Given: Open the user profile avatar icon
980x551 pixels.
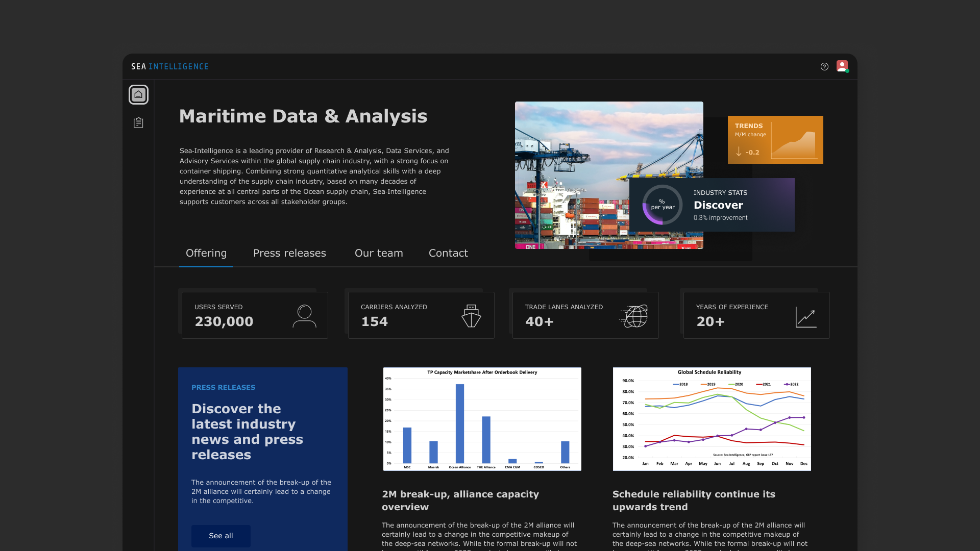Looking at the screenshot, I should tap(842, 66).
